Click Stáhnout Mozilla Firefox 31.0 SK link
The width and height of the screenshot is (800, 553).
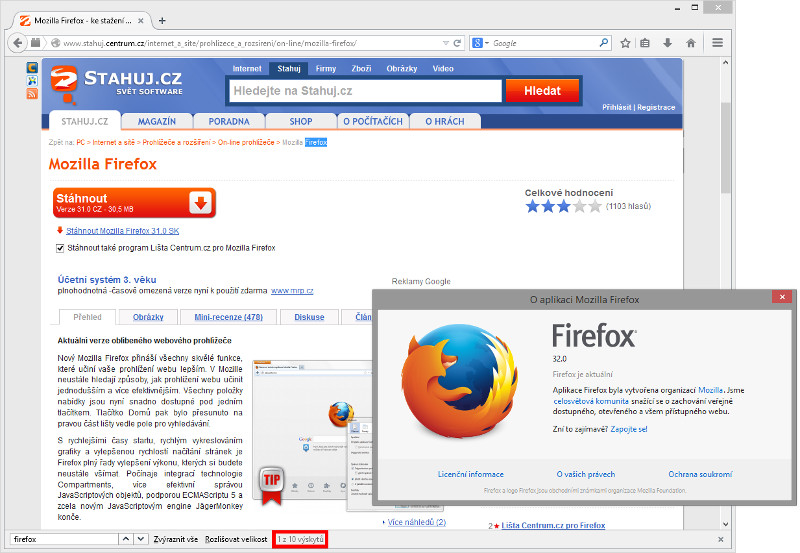coord(122,231)
